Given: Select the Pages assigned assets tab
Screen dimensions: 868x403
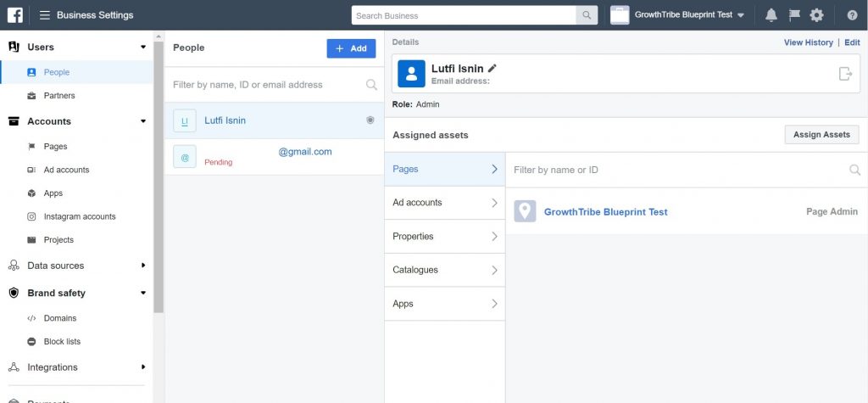Looking at the screenshot, I should click(x=444, y=169).
